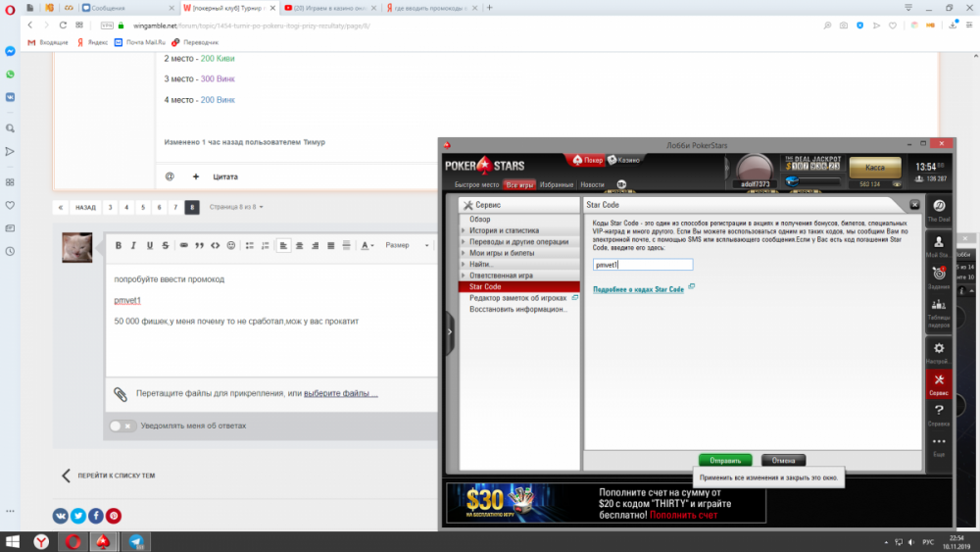
Task: Open the Настройки gear in the PokerStars sidebar
Action: click(939, 353)
